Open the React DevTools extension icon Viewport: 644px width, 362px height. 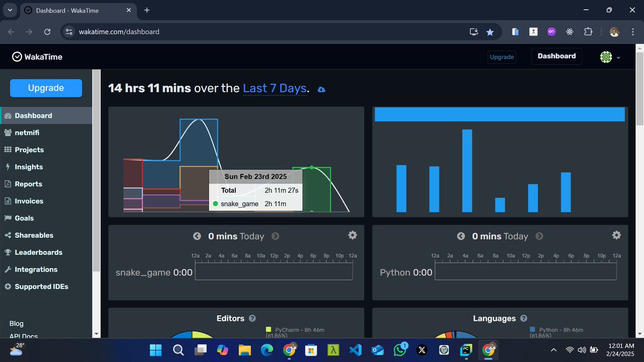569,32
